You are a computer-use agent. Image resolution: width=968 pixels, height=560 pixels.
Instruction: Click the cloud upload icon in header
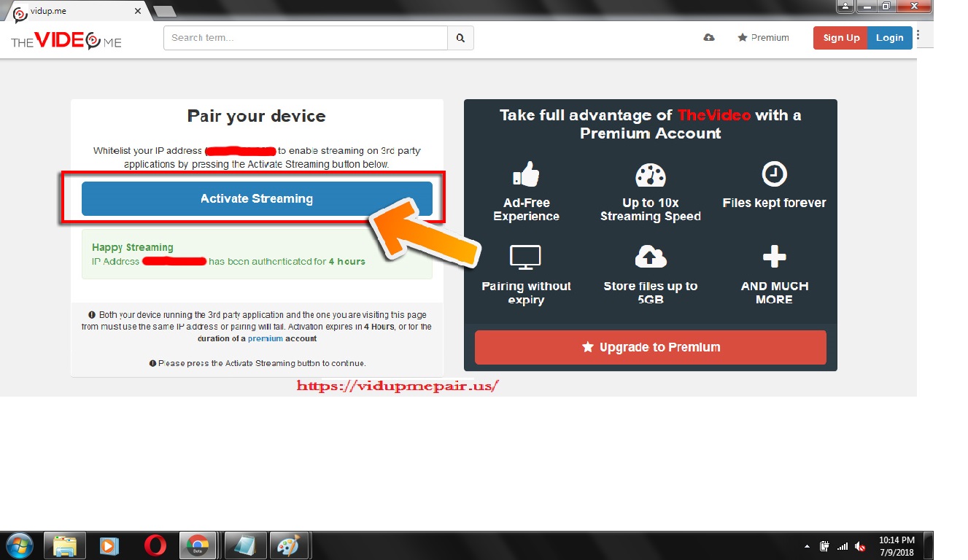point(708,38)
